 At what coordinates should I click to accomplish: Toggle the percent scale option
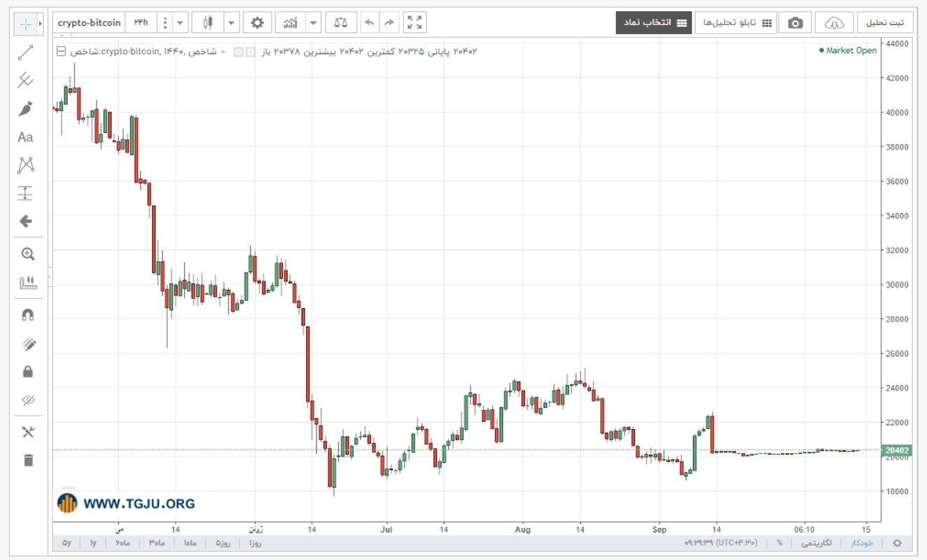[779, 543]
